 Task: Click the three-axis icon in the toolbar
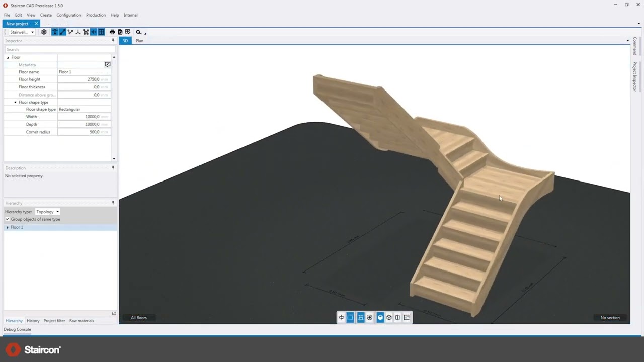pos(78,32)
